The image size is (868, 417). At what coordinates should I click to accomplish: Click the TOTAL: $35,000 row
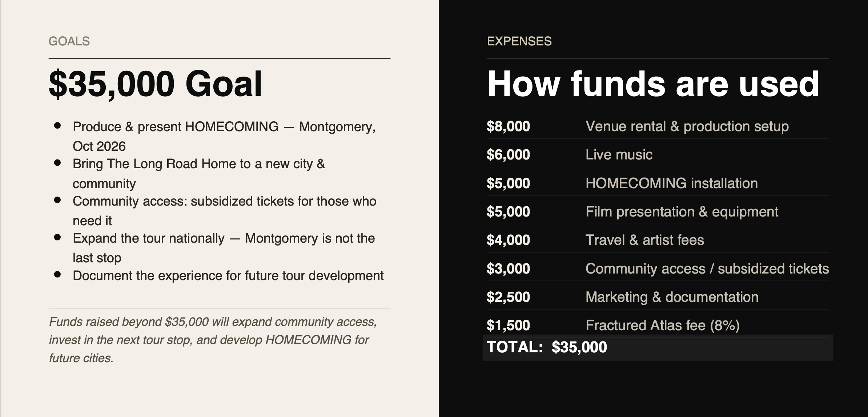click(x=658, y=348)
